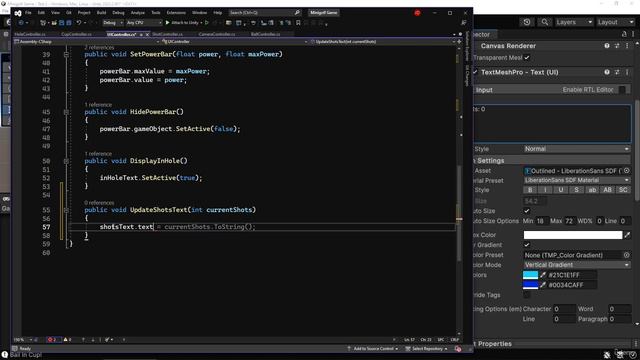Open the Debug configuration dropdown
The image size is (640, 360).
coord(113,23)
